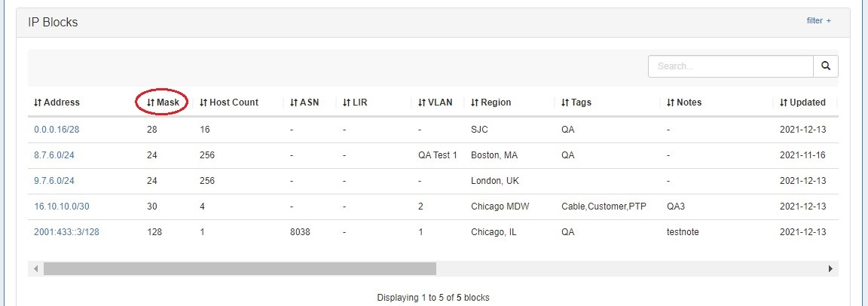Image resolution: width=868 pixels, height=306 pixels.
Task: Click the horizontal scrollbar left arrow
Action: pos(35,268)
